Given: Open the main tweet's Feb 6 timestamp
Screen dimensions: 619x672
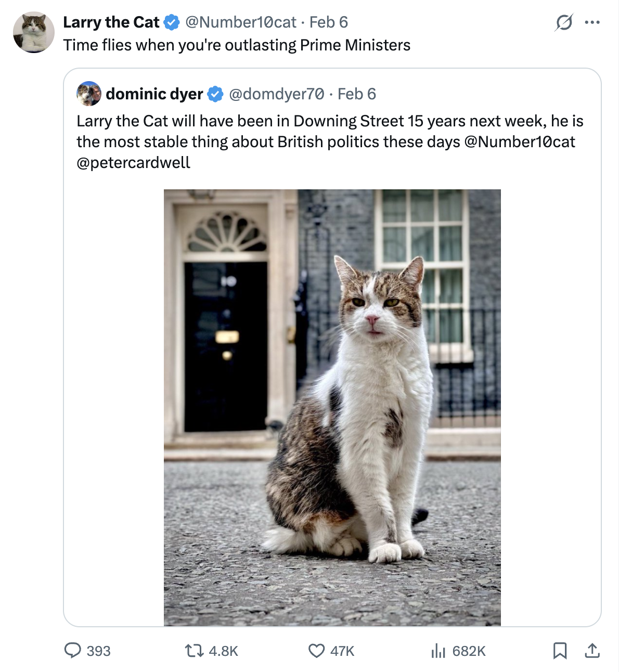Looking at the screenshot, I should point(328,22).
